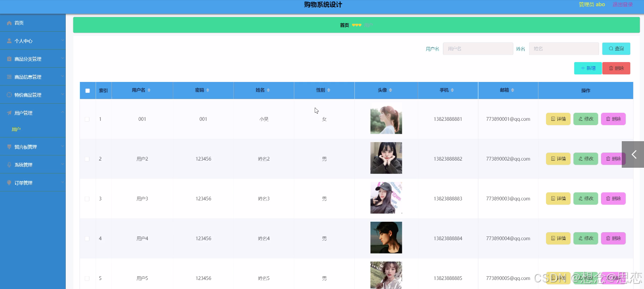
Task: Expand the 订单管理 menu chevron
Action: [x=62, y=183]
